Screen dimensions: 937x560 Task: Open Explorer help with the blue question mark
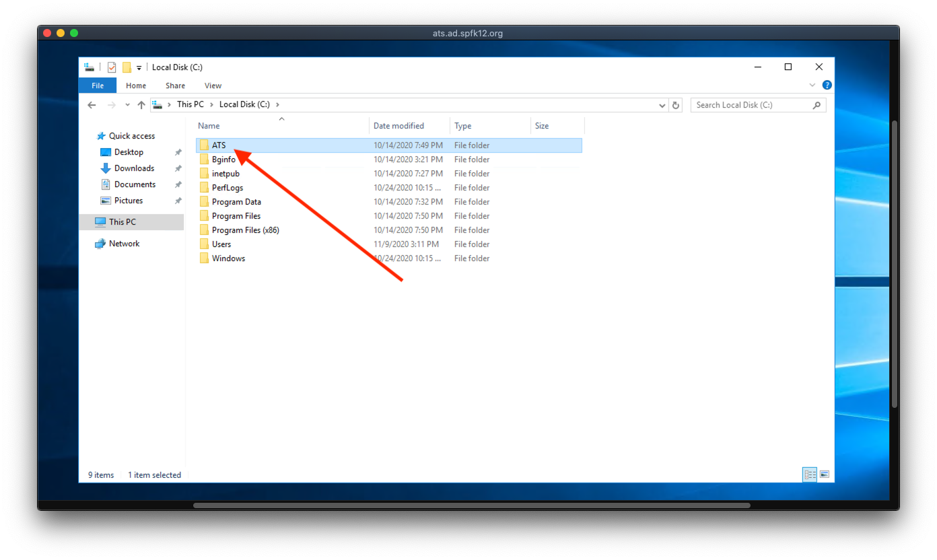tap(827, 85)
